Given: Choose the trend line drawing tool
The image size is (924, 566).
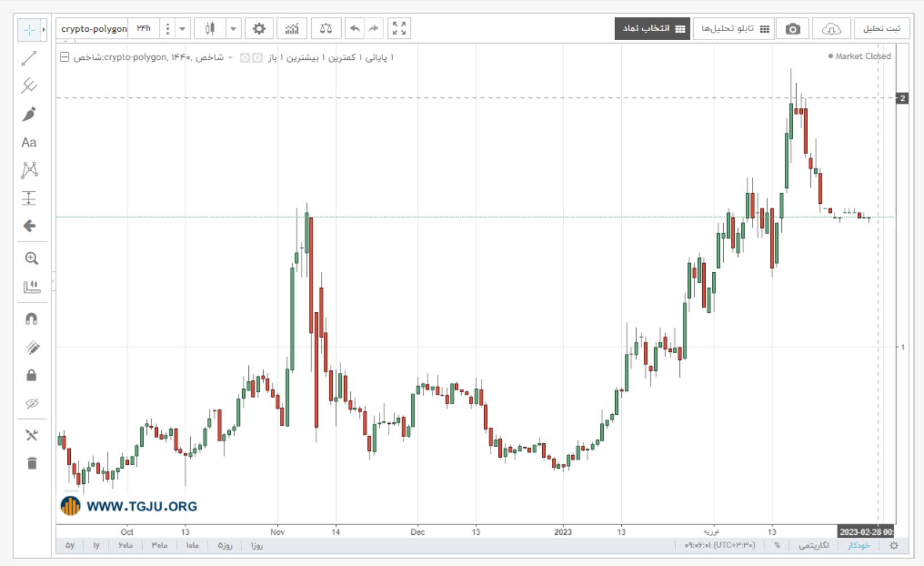Looking at the screenshot, I should pyautogui.click(x=29, y=58).
